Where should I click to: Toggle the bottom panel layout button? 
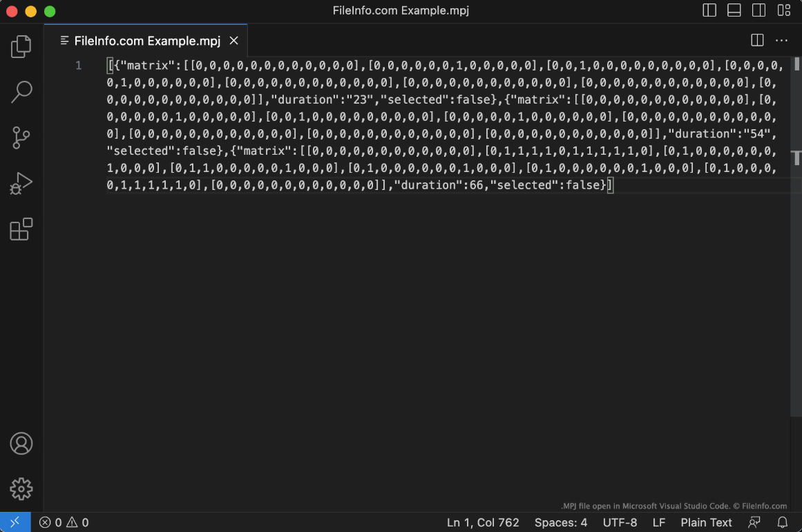(x=734, y=10)
